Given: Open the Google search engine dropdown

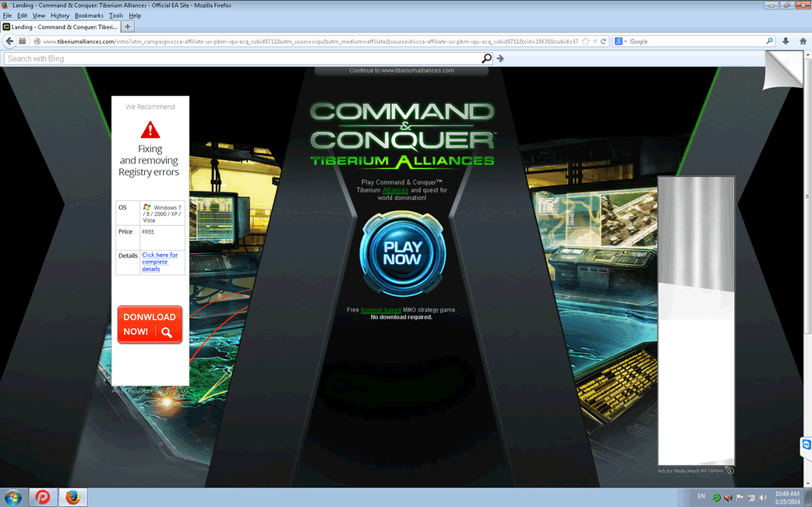Looking at the screenshot, I should (620, 41).
